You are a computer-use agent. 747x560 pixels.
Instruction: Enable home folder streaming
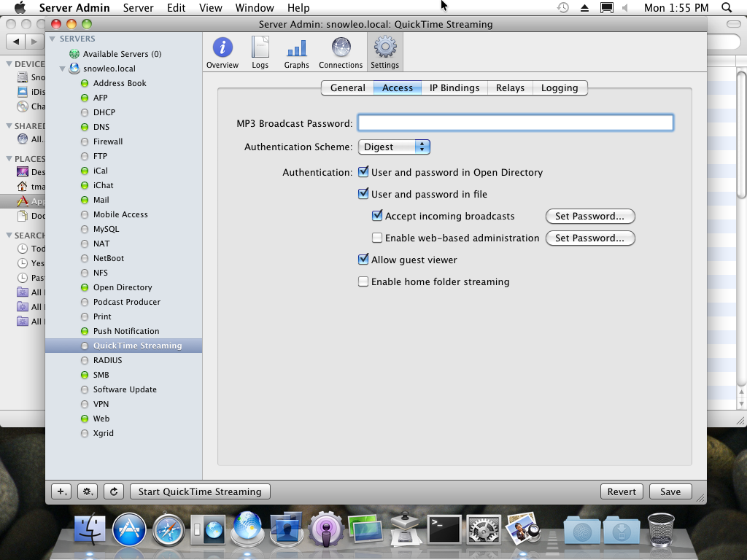(x=363, y=281)
